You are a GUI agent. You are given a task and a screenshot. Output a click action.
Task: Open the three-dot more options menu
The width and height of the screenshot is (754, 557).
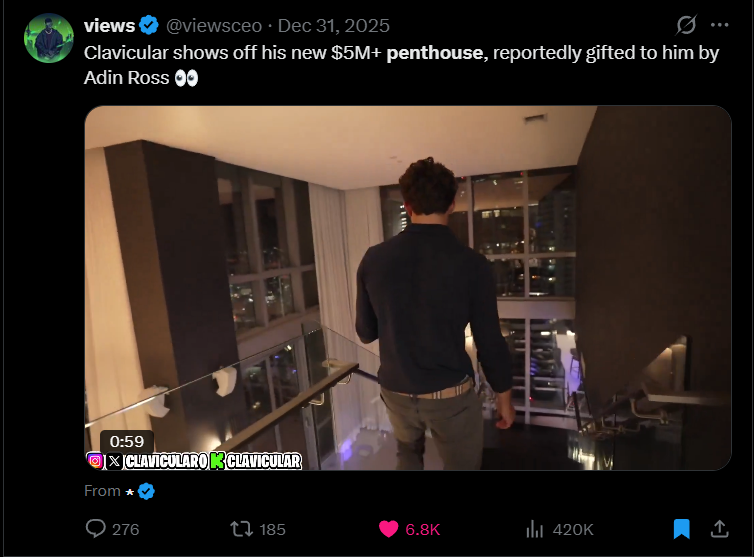coord(719,25)
